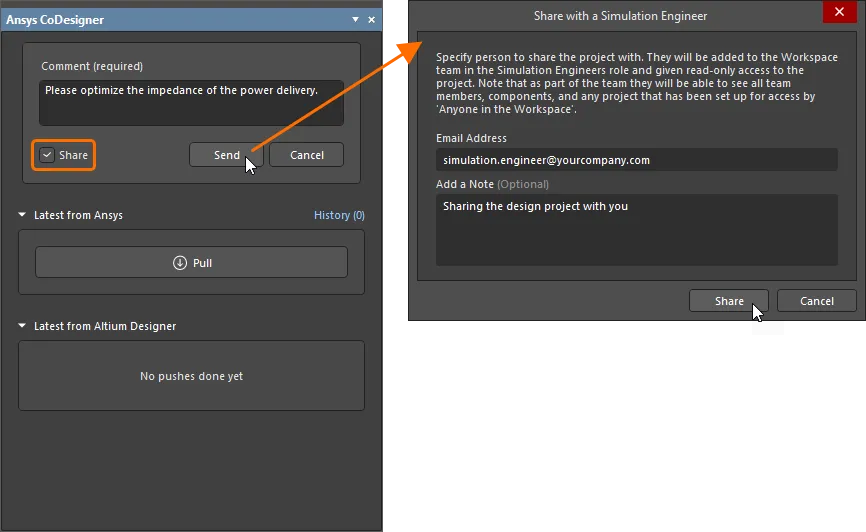Click the 'Ansys CoDesigner' panel title

click(x=55, y=20)
